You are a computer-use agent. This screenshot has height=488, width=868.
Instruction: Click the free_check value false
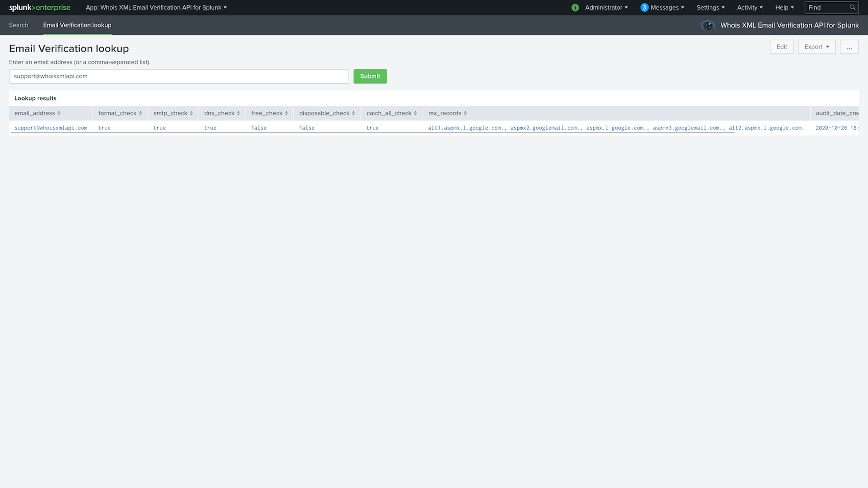[x=259, y=128]
